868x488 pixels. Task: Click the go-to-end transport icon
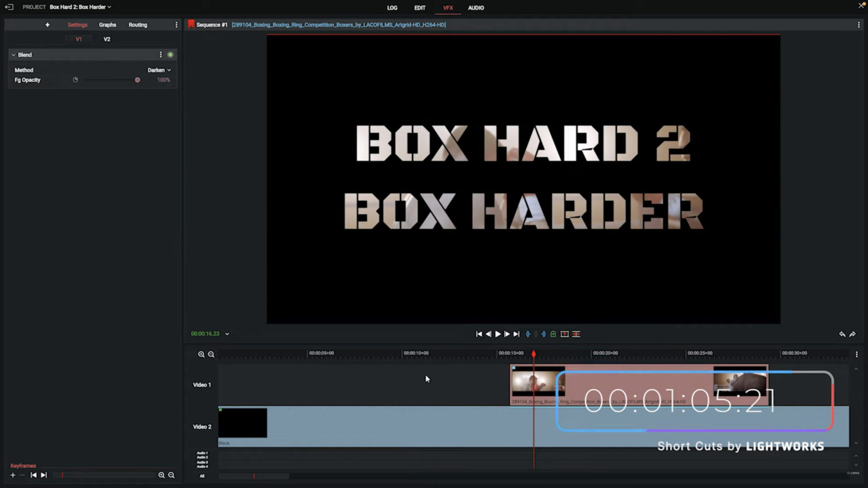(516, 333)
